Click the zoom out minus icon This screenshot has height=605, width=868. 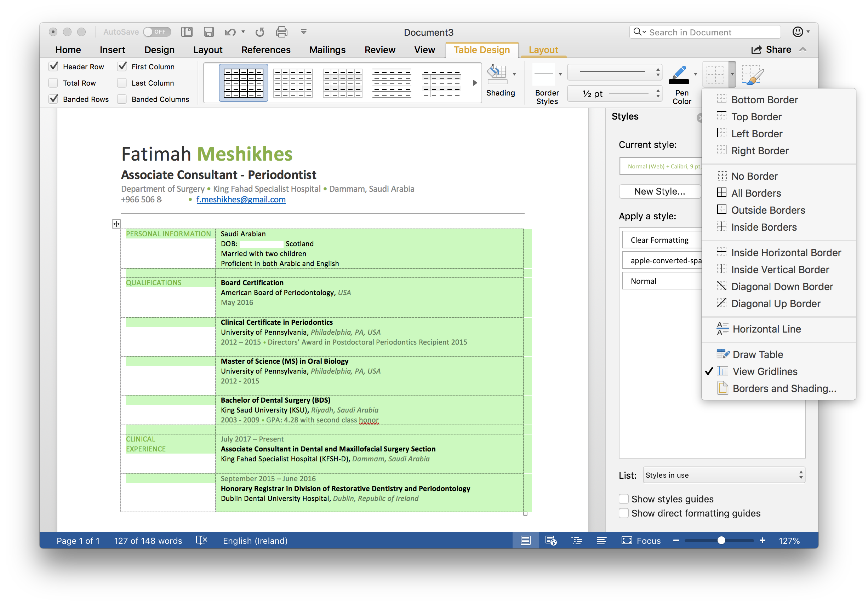point(676,540)
